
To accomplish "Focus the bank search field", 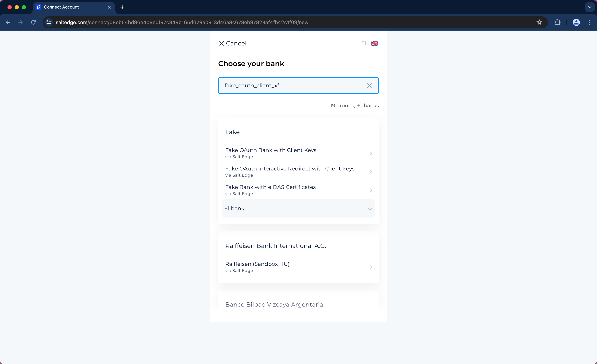I will (x=298, y=85).
